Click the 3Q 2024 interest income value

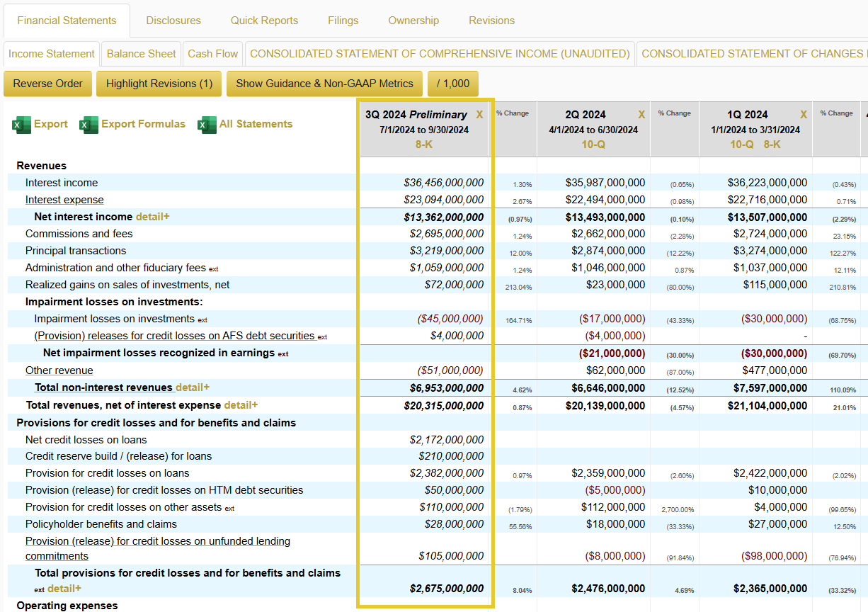(x=444, y=183)
